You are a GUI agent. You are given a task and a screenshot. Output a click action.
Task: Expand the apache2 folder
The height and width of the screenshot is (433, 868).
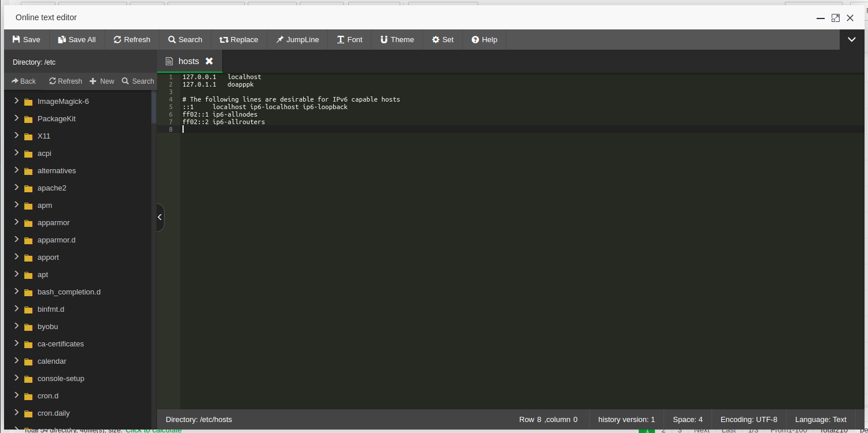[17, 188]
